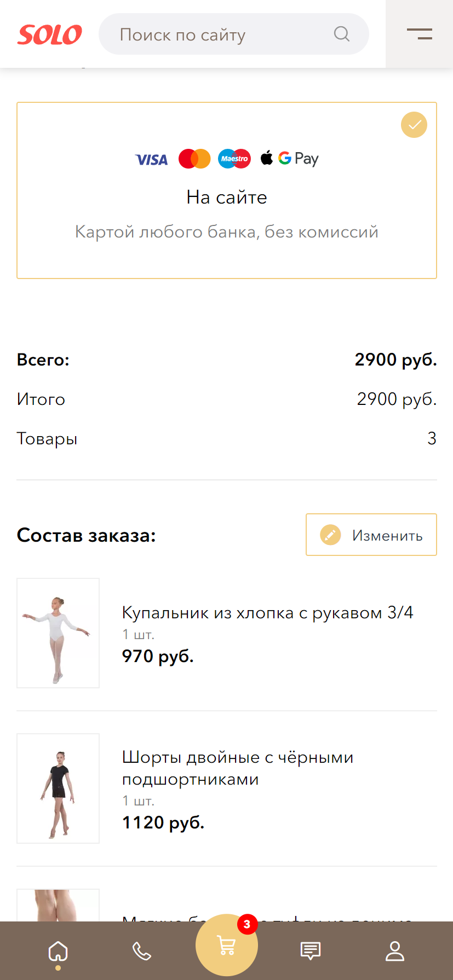Screen dimensions: 453x980
Task: Click the Visa logo
Action: coord(152,160)
